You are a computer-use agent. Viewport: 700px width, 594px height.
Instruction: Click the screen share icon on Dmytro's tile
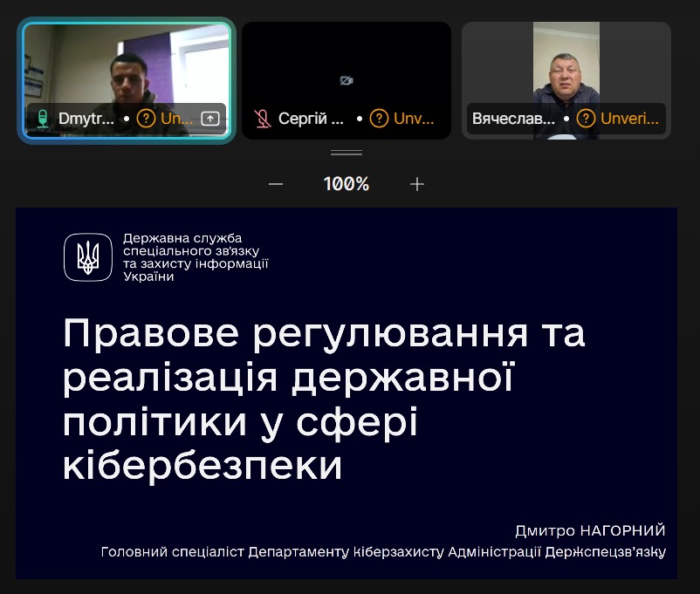[210, 119]
